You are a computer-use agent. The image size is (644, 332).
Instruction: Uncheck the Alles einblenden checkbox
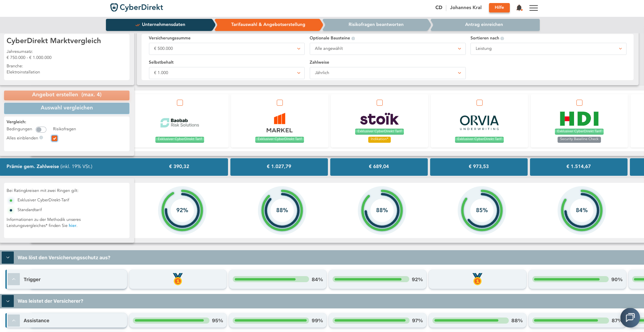click(54, 138)
